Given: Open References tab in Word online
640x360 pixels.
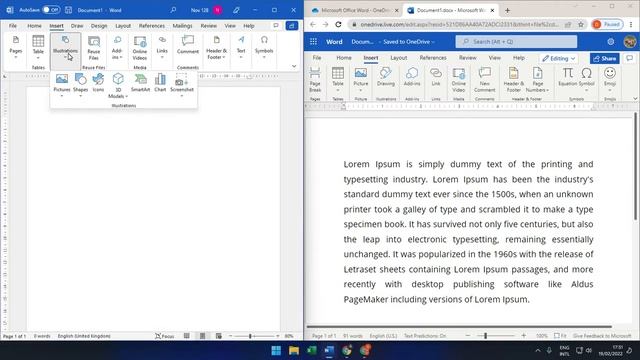Looking at the screenshot, I should 433,58.
